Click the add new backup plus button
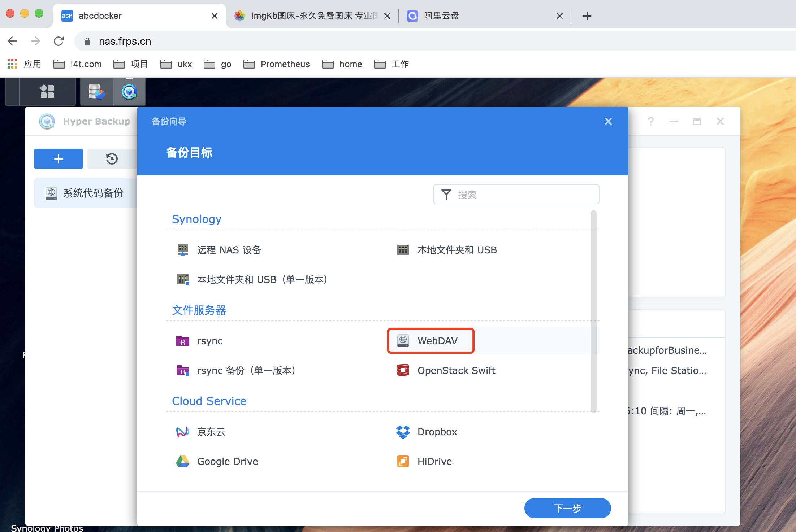796x532 pixels. (58, 158)
